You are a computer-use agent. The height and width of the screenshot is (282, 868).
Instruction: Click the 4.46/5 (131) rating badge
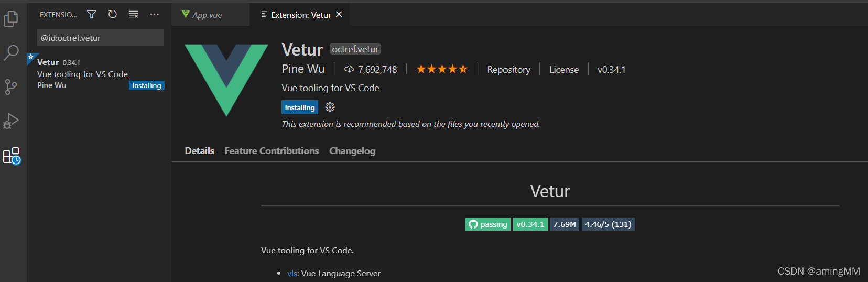click(x=608, y=224)
